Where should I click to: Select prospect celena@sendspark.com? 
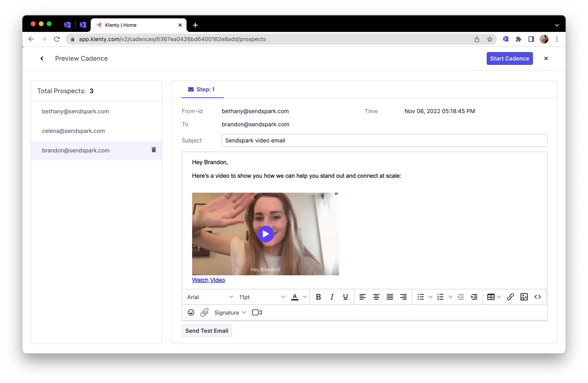[x=96, y=131]
